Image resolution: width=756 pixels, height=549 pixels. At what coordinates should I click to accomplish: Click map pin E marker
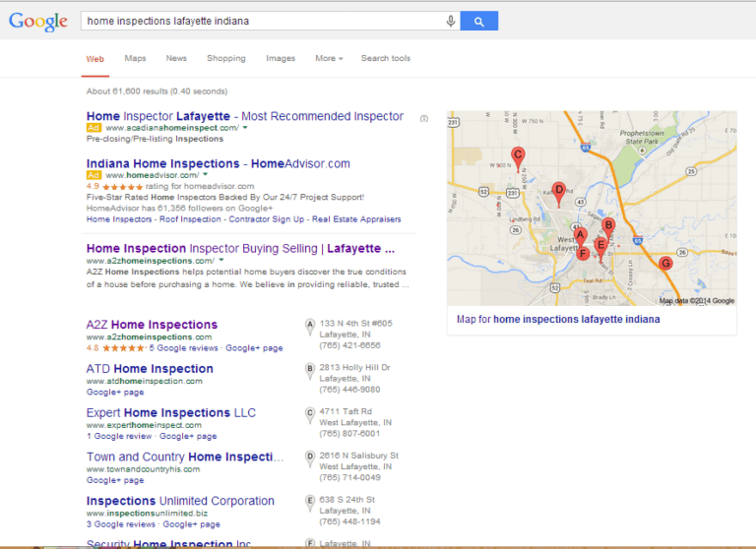tap(600, 247)
